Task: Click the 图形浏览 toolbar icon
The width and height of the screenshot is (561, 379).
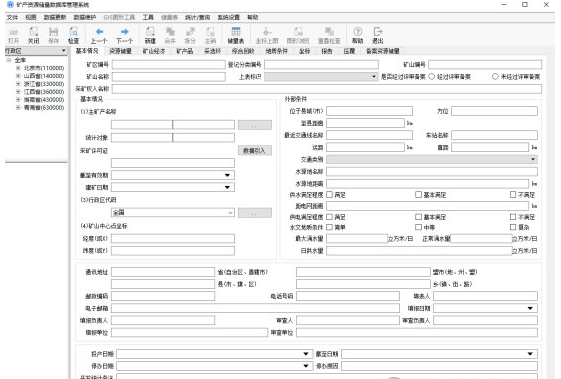Action: click(x=298, y=35)
